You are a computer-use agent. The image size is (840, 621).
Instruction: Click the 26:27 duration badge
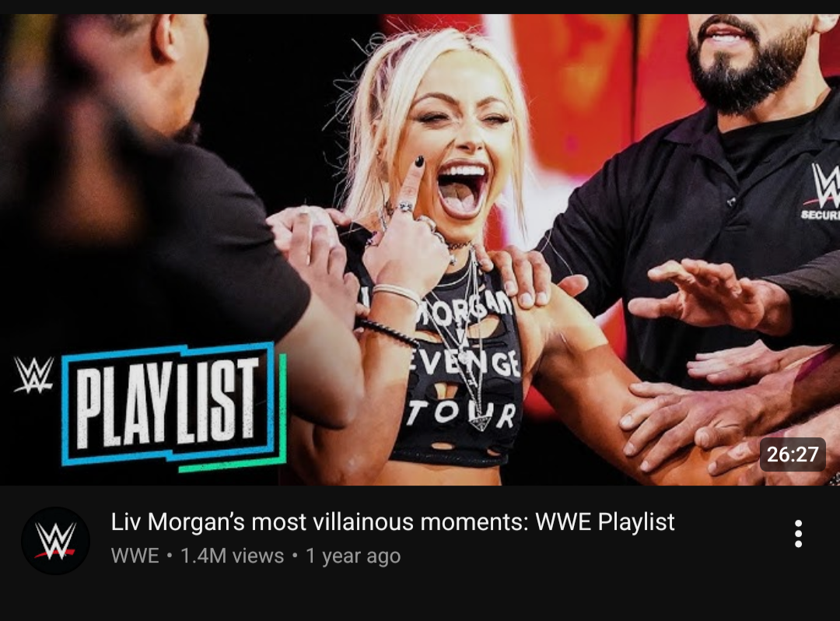(x=793, y=455)
